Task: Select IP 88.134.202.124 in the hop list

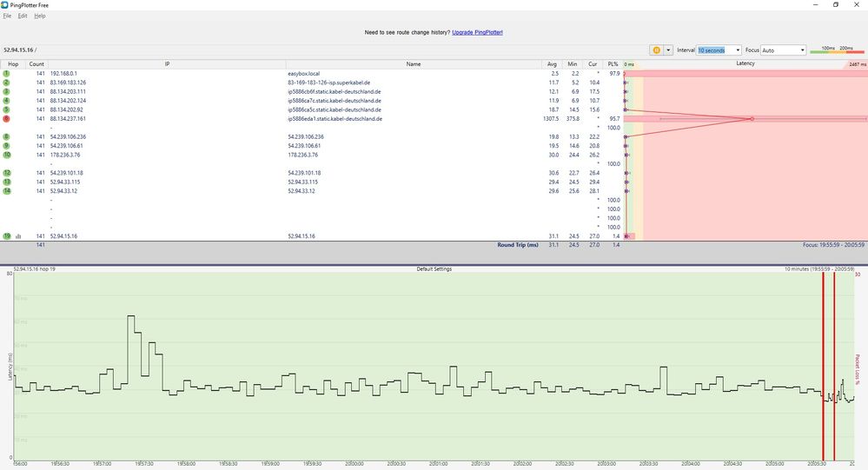Action: pos(68,101)
